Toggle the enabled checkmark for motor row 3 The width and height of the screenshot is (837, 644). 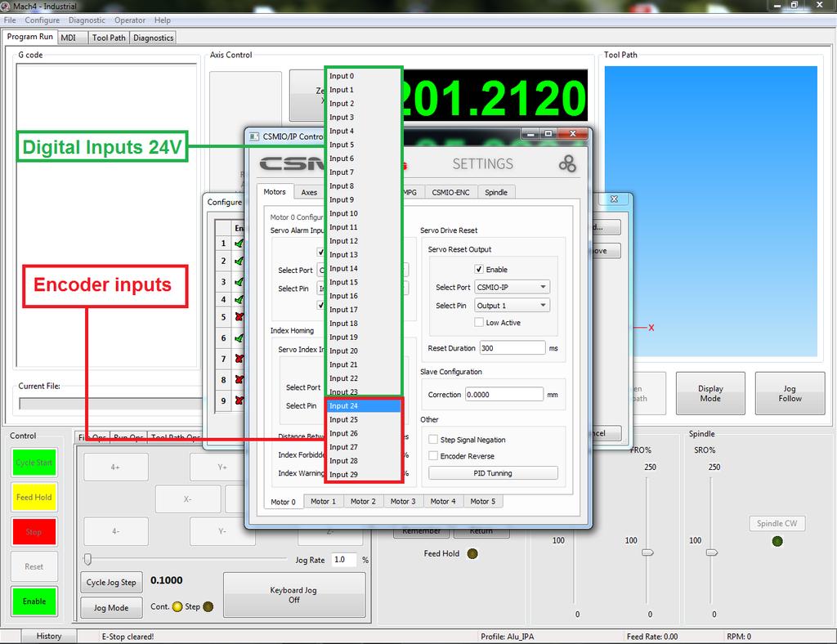[x=239, y=282]
